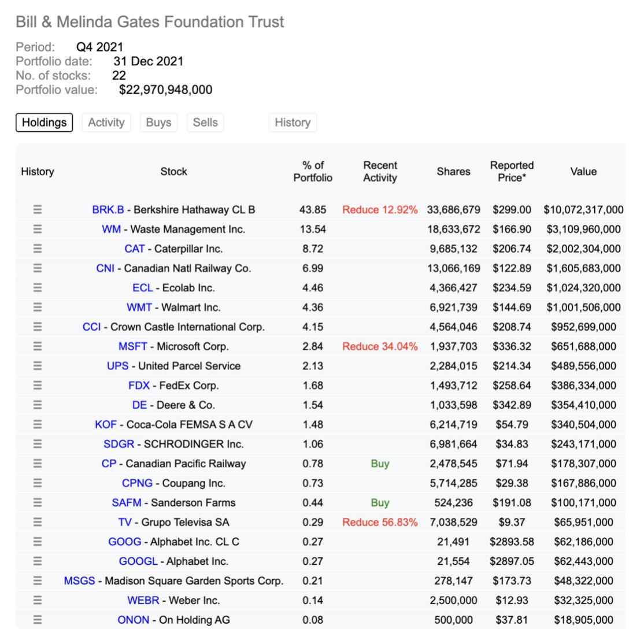
Task: Open the CNI ticker link
Action: click(x=105, y=268)
